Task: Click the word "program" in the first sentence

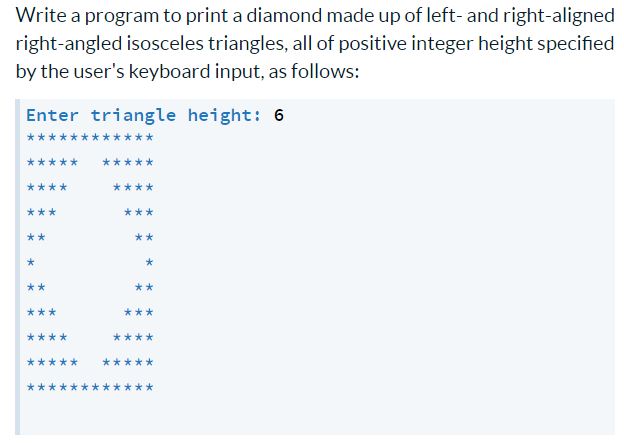Action: click(x=122, y=16)
